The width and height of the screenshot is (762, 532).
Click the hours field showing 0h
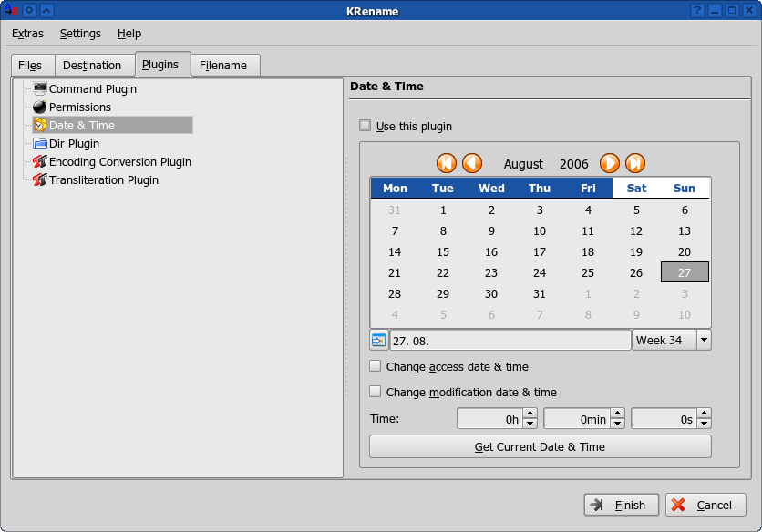point(489,419)
